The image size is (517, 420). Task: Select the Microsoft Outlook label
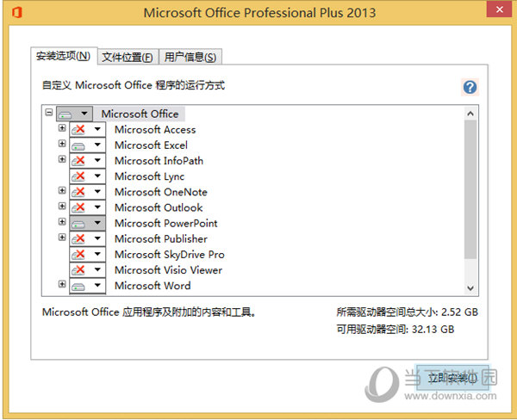[159, 207]
